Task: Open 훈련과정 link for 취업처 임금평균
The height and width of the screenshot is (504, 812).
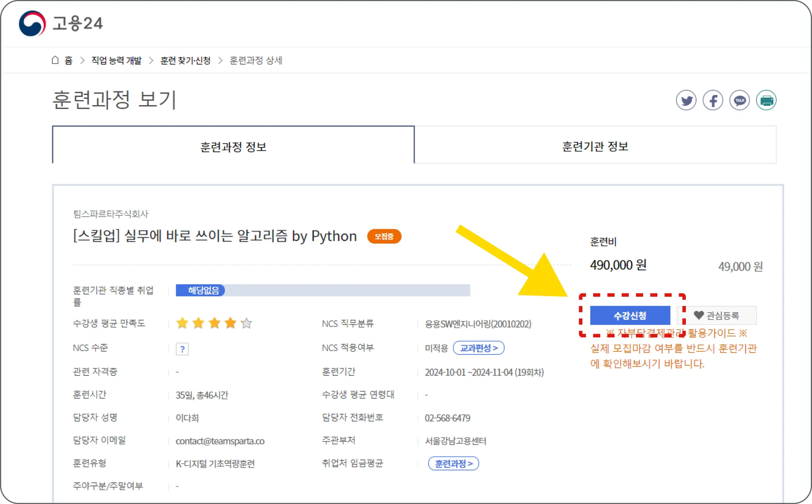Action: [x=454, y=463]
